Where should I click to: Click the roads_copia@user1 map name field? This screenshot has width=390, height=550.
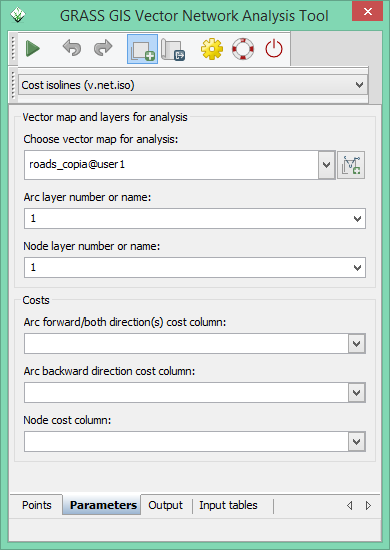point(171,165)
